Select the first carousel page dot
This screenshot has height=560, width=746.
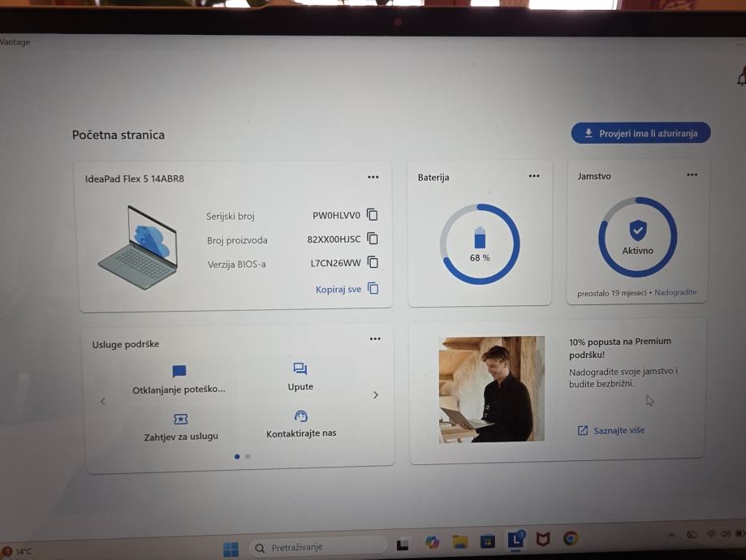pos(237,457)
